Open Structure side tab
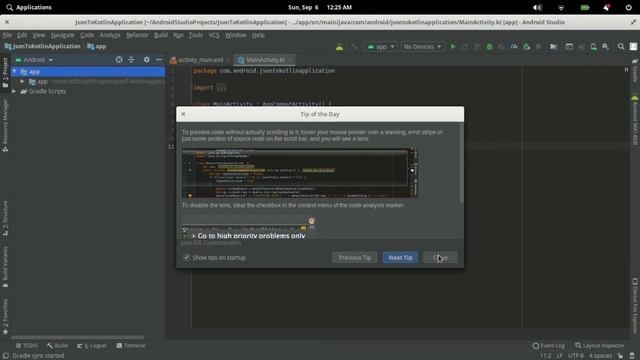Screen dimensions: 640x360 point(5,218)
